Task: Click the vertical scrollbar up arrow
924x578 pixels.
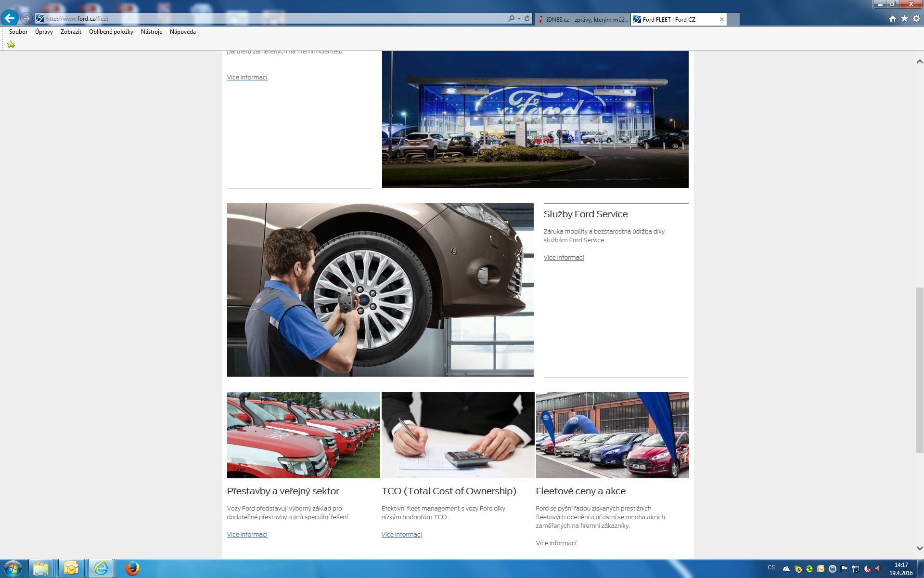Action: pos(920,62)
